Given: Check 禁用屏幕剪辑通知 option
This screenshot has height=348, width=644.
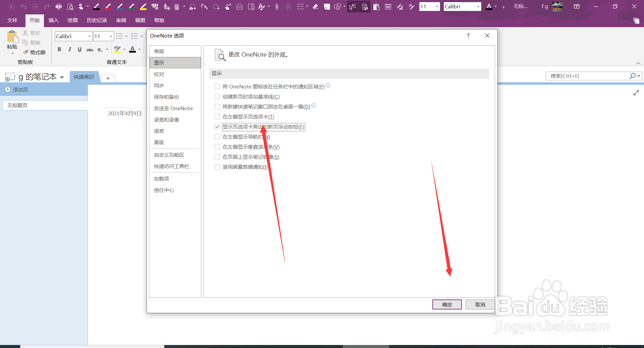Looking at the screenshot, I should [217, 167].
